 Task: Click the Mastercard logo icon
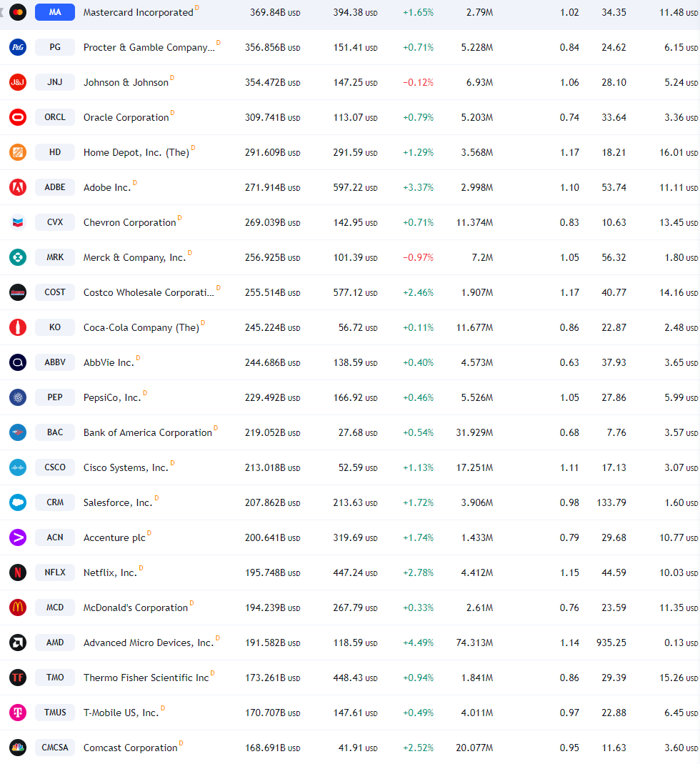(18, 12)
